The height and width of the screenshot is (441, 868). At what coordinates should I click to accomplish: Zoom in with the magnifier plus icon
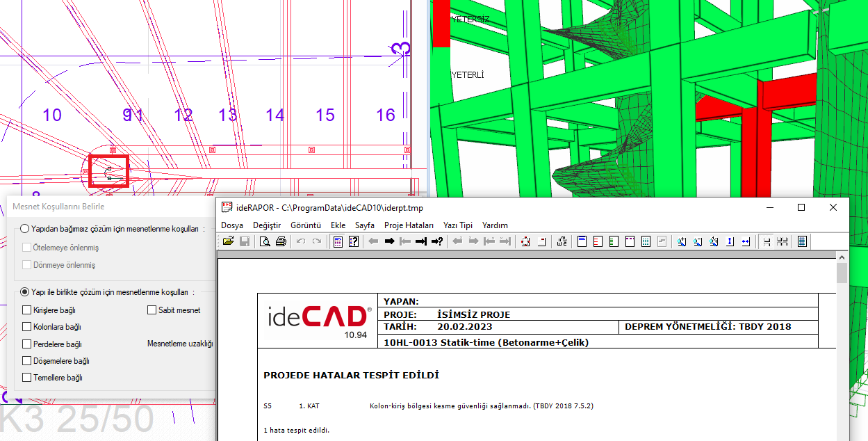coord(681,241)
